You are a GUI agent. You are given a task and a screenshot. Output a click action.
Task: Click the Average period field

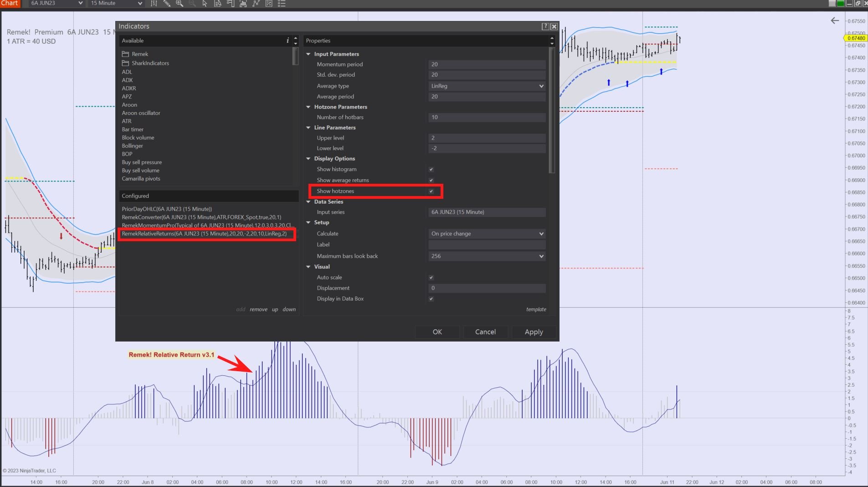487,97
